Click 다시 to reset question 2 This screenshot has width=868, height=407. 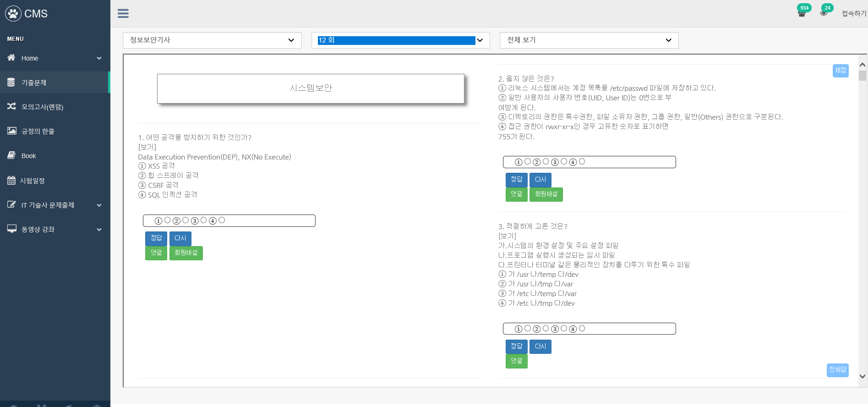540,180
